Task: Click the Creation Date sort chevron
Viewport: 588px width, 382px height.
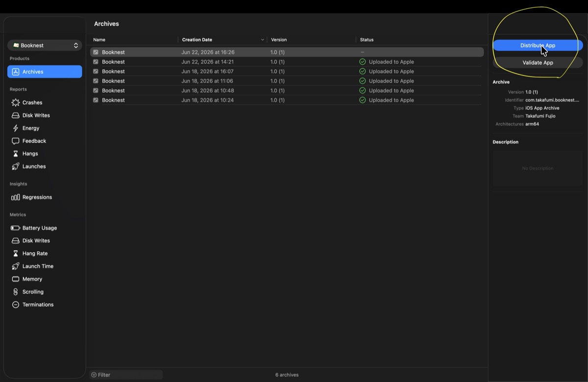Action: pyautogui.click(x=262, y=40)
